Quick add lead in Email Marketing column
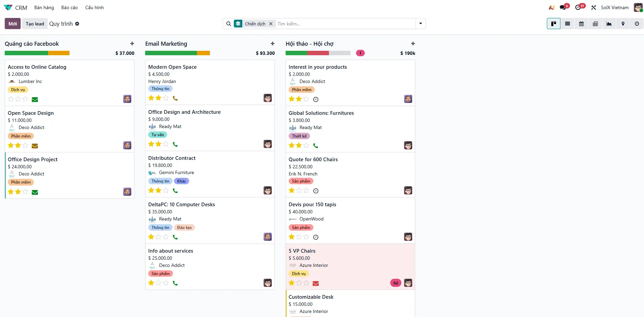The width and height of the screenshot is (644, 317). tap(272, 44)
